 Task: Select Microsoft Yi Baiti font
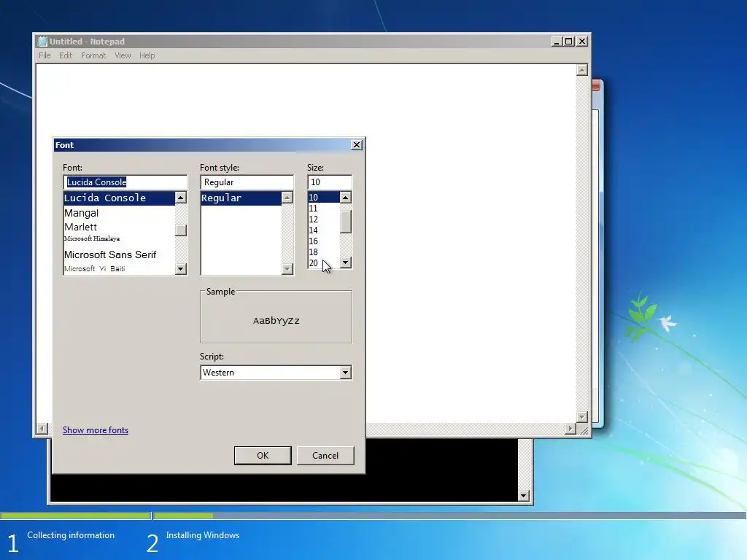click(x=119, y=268)
